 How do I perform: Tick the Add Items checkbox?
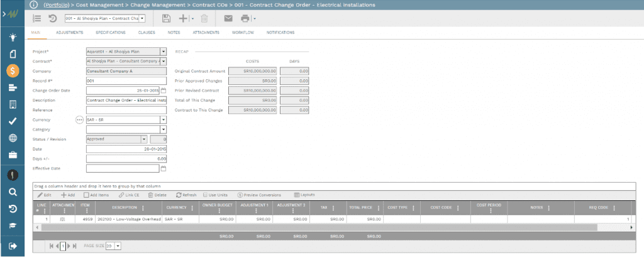tap(86, 195)
